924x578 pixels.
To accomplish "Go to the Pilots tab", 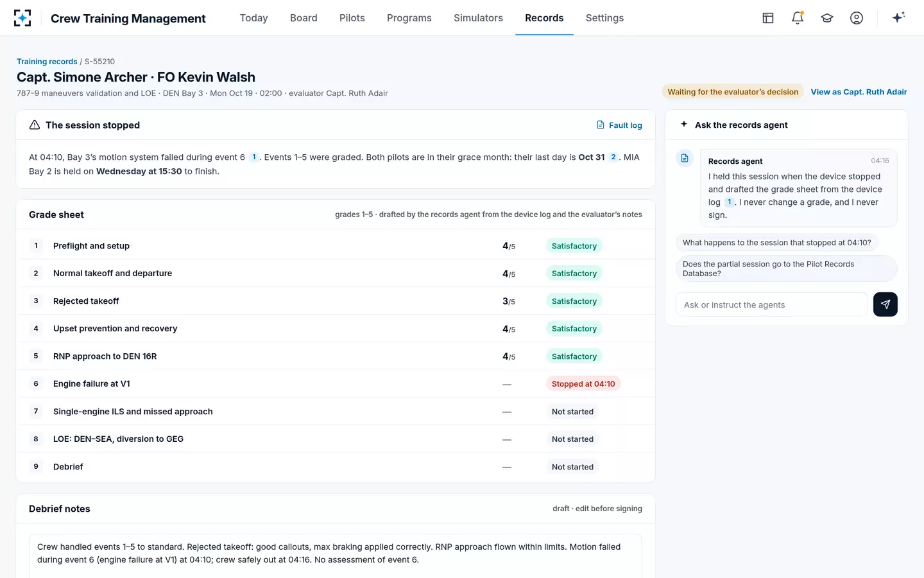I will click(352, 18).
